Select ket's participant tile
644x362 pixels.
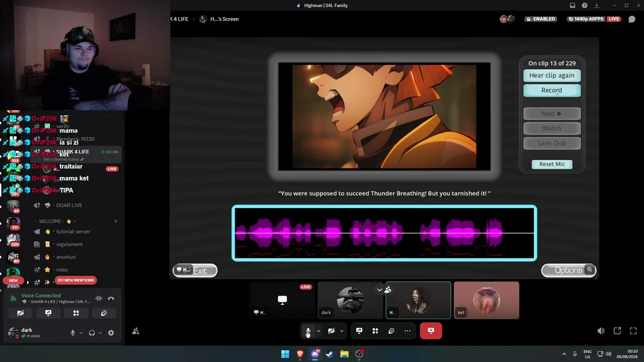487,301
